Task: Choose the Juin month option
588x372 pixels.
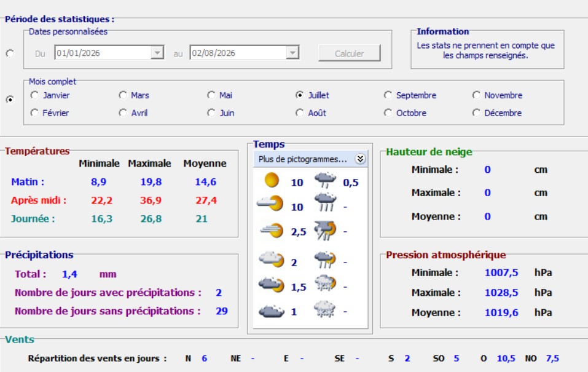Action: tap(221, 113)
